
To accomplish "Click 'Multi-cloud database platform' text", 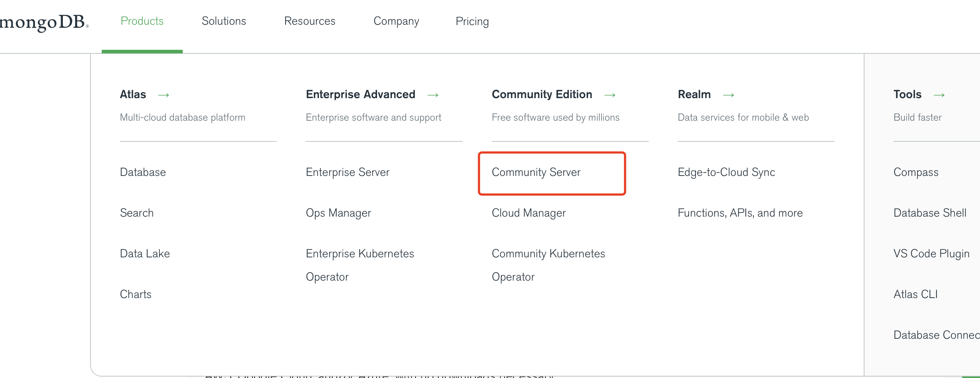I will tap(182, 118).
